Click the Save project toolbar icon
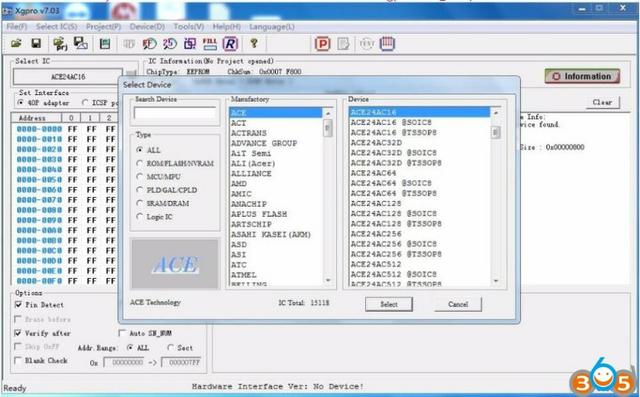 coord(80,43)
